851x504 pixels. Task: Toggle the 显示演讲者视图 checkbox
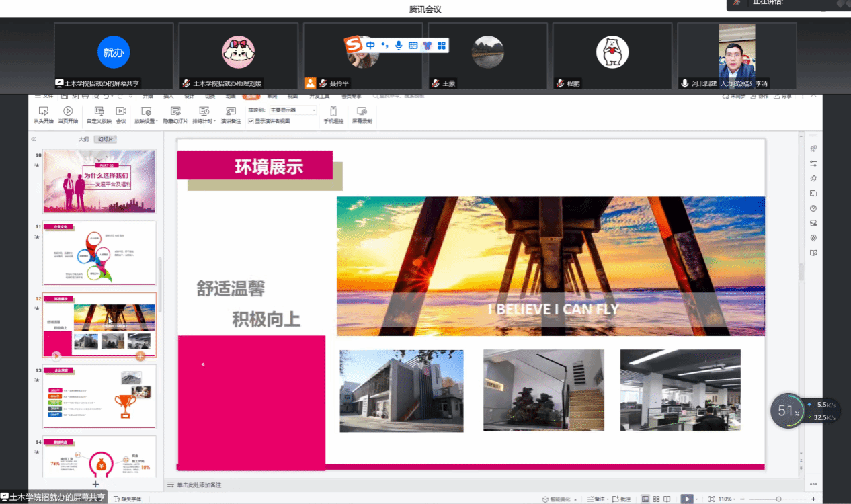point(251,121)
